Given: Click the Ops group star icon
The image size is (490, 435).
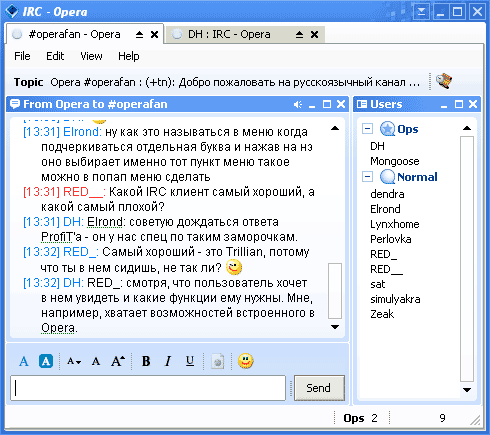Looking at the screenshot, I should [x=387, y=129].
